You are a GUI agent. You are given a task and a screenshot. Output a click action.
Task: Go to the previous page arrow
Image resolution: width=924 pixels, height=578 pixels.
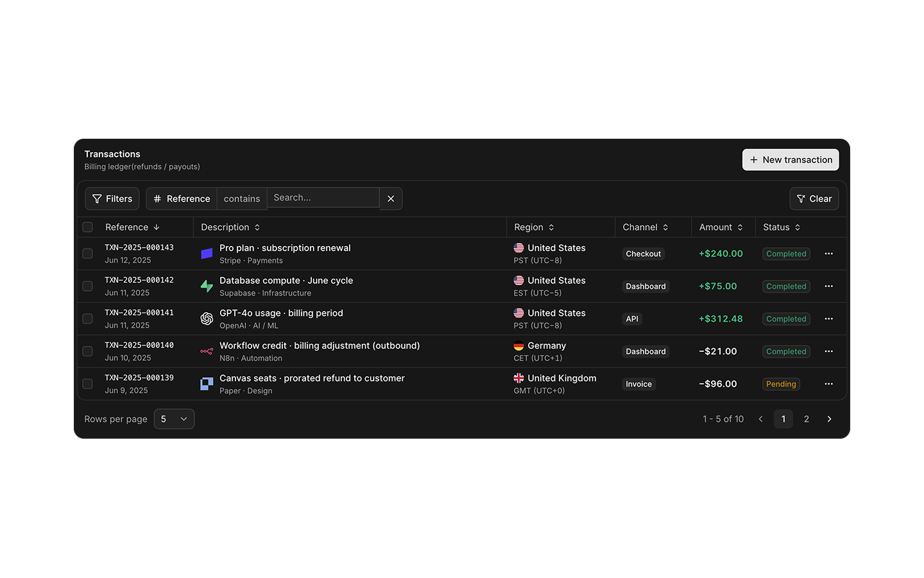761,419
